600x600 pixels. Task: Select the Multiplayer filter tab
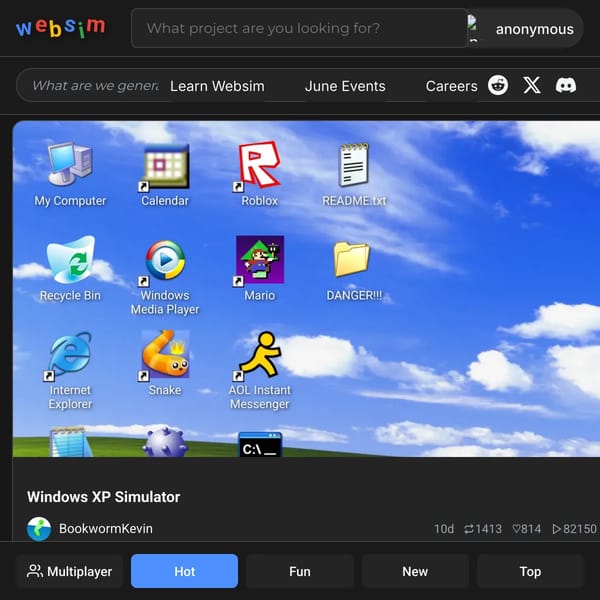pyautogui.click(x=69, y=571)
